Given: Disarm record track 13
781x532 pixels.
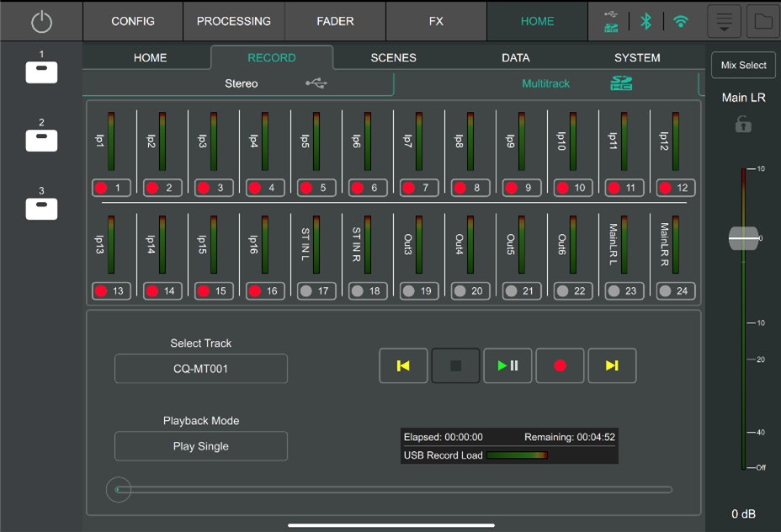Looking at the screenshot, I should click(112, 291).
